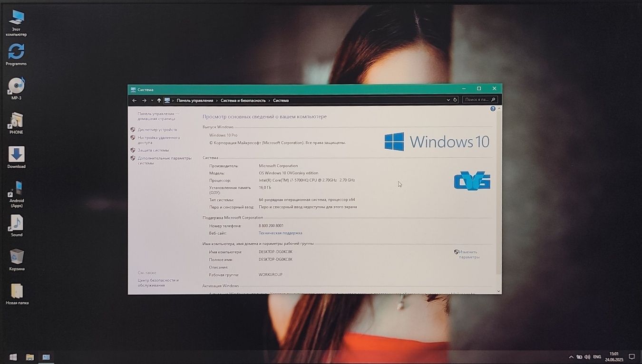Show hidden system tray icons
Image resolution: width=642 pixels, height=364 pixels.
571,357
